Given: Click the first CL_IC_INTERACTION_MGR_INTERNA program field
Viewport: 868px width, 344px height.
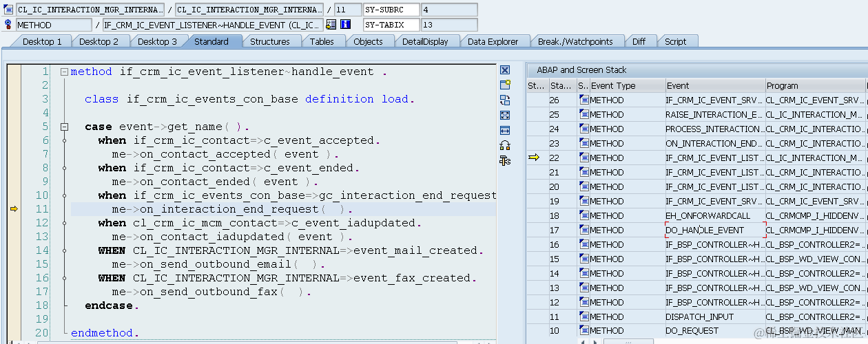Looking at the screenshot, I should click(x=90, y=10).
